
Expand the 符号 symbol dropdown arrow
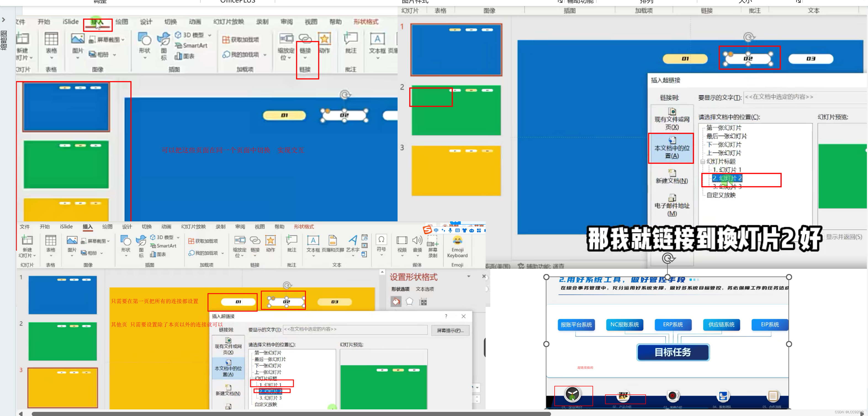(x=382, y=255)
